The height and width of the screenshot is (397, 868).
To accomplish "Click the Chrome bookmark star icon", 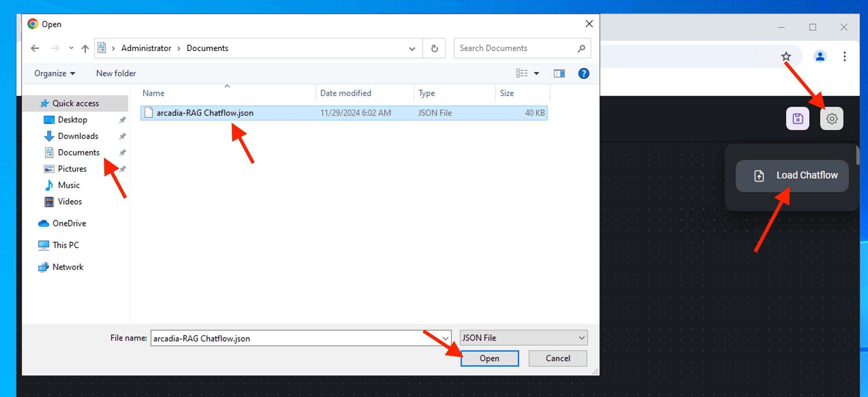I will [786, 56].
